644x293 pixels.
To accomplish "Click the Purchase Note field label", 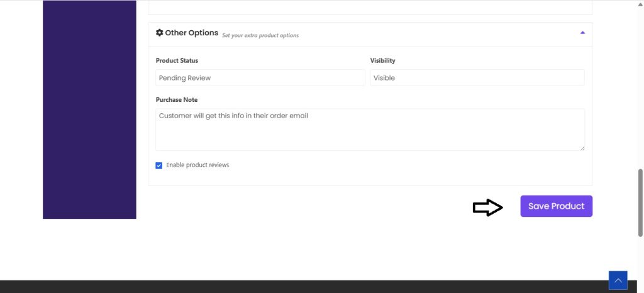I will coord(177,100).
